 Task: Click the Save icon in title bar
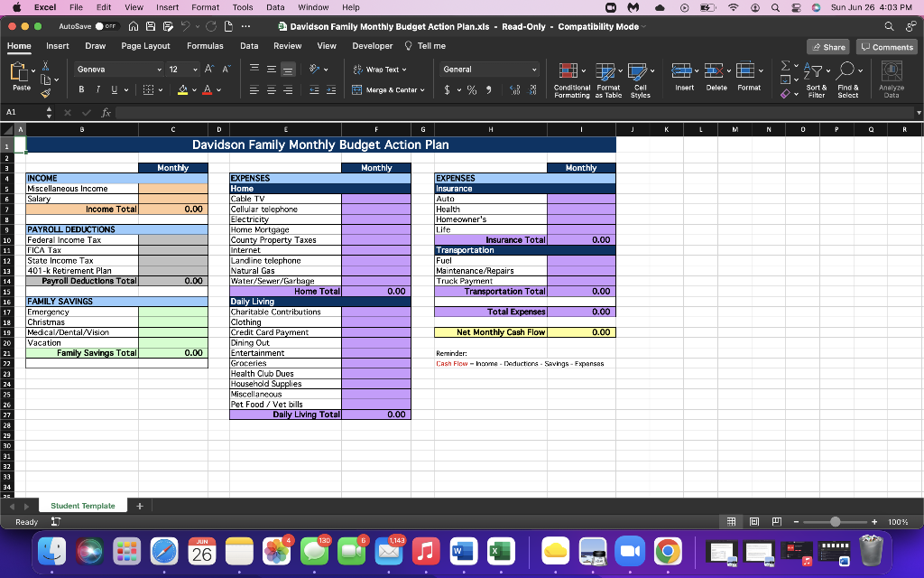pyautogui.click(x=151, y=26)
